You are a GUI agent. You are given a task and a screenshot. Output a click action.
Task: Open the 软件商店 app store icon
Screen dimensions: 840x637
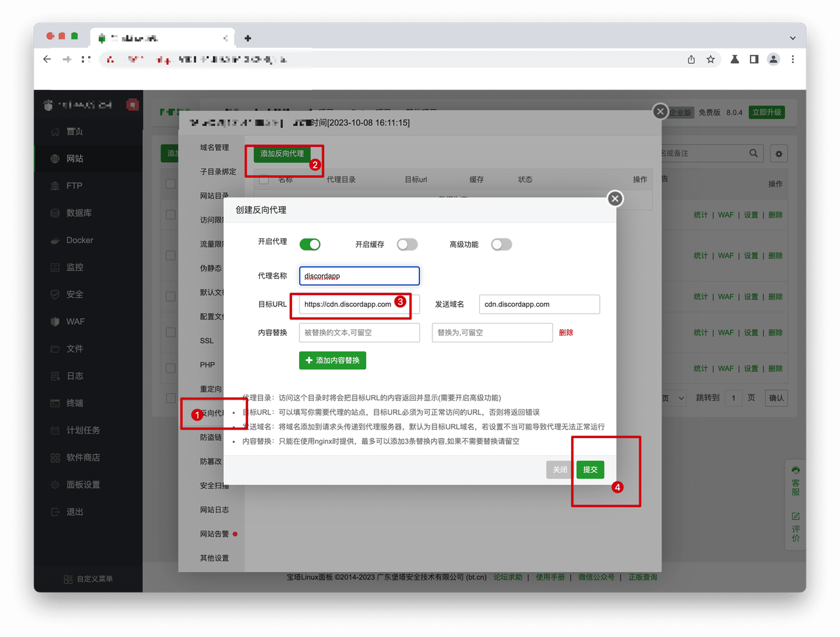point(55,458)
